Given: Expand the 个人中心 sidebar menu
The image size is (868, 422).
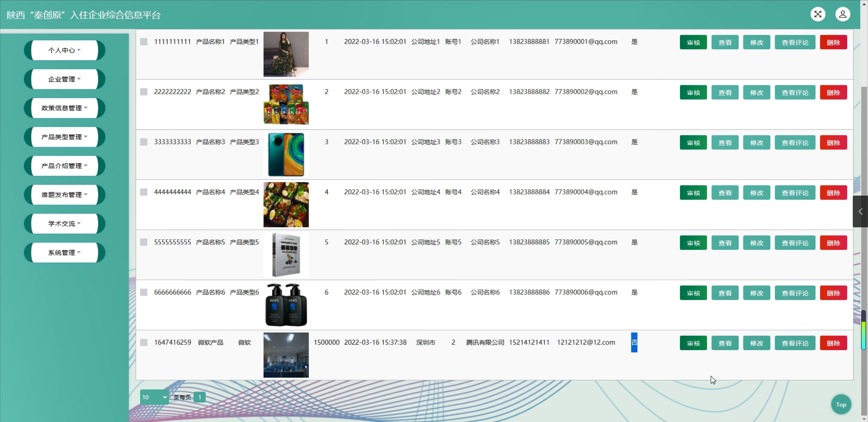Looking at the screenshot, I should pyautogui.click(x=64, y=50).
